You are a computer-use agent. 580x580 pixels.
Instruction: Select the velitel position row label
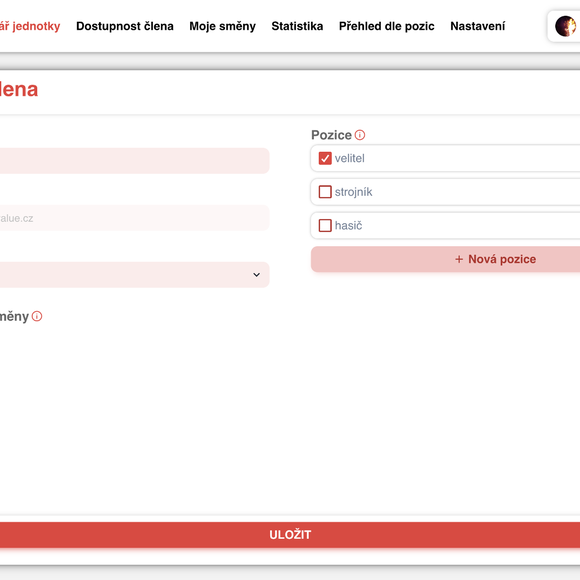pos(350,158)
